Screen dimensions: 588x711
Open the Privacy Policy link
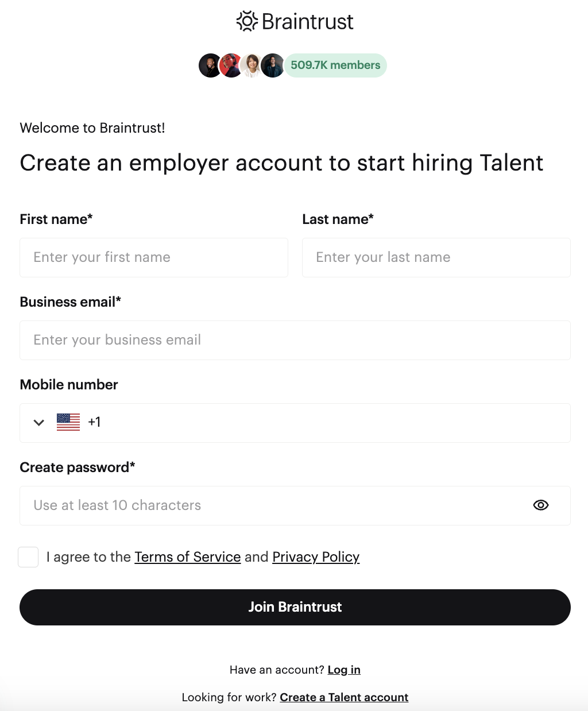(316, 557)
